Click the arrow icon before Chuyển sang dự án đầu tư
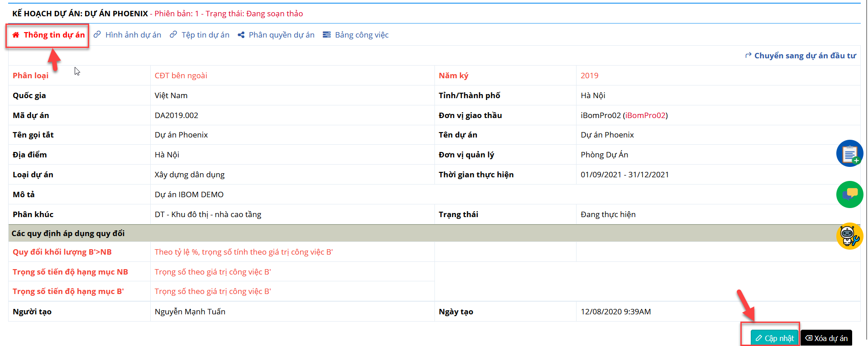This screenshot has height=346, width=868. click(x=749, y=55)
